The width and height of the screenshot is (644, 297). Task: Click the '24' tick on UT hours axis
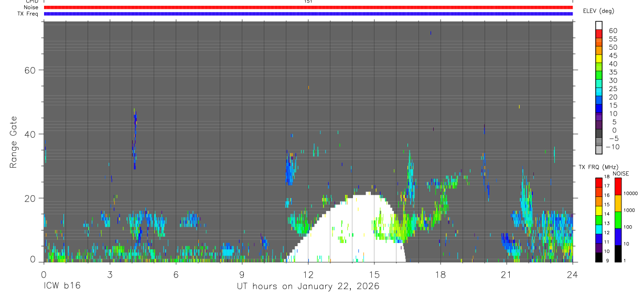coord(573,274)
